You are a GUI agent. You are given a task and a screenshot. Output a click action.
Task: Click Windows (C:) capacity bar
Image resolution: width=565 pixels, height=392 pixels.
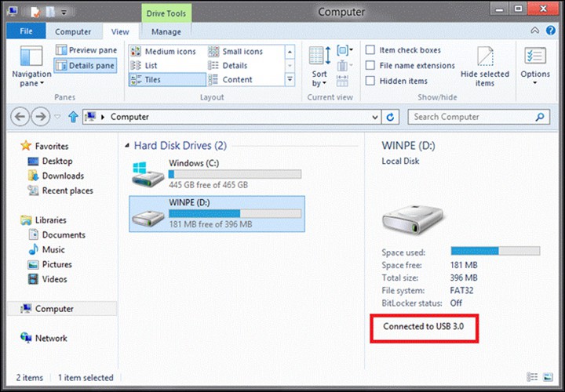[x=235, y=174]
